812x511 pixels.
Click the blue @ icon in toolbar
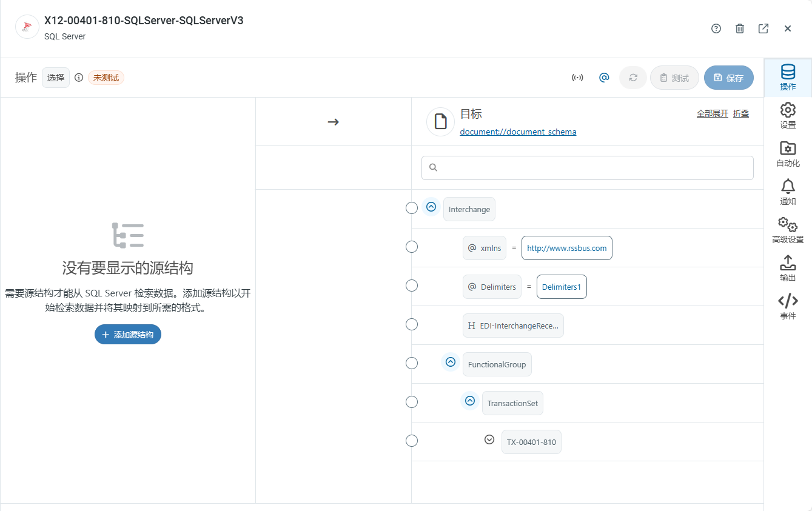coord(604,78)
